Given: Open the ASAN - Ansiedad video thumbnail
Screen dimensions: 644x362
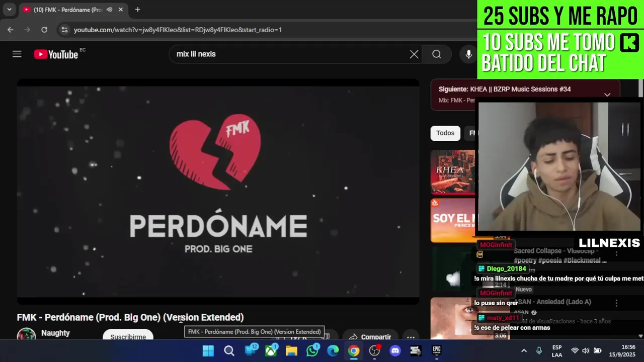Looking at the screenshot, I should (453, 318).
